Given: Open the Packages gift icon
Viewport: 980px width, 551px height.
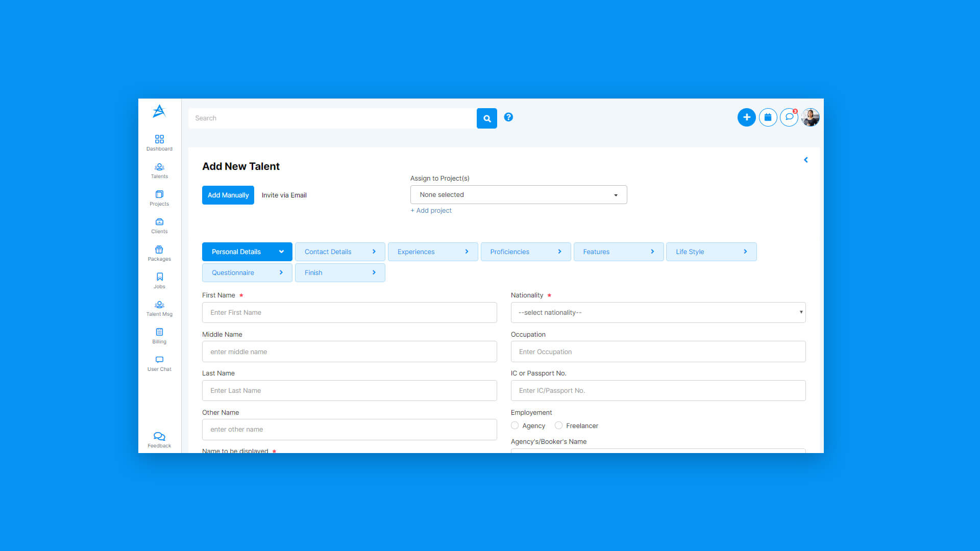Looking at the screenshot, I should pyautogui.click(x=159, y=253).
